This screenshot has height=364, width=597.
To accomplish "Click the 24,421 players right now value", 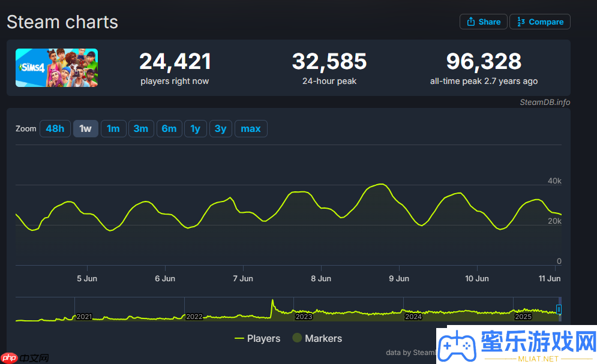I will pyautogui.click(x=175, y=61).
